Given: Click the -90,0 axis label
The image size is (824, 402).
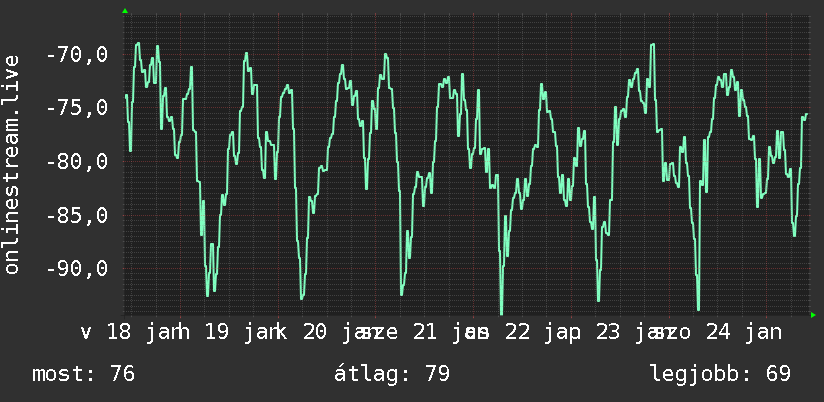Looking at the screenshot, I should (77, 268).
